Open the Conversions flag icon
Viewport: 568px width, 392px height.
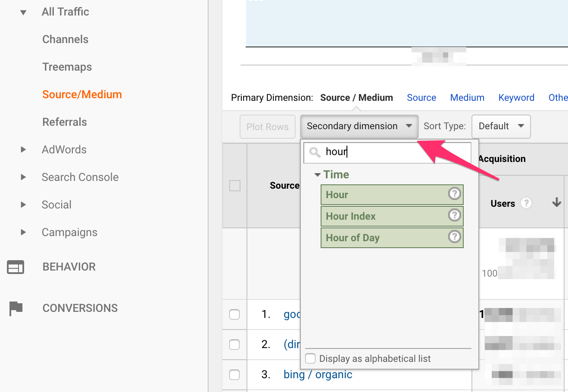point(16,308)
